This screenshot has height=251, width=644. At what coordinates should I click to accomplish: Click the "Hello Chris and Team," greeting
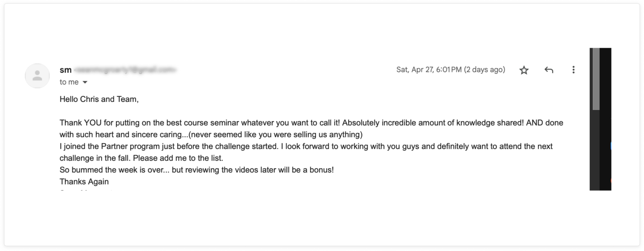[99, 99]
